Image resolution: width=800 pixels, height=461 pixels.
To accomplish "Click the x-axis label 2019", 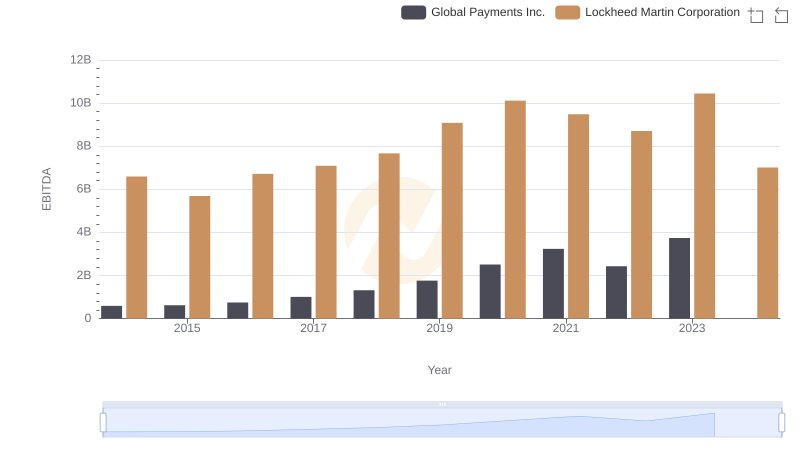I will click(x=439, y=328).
